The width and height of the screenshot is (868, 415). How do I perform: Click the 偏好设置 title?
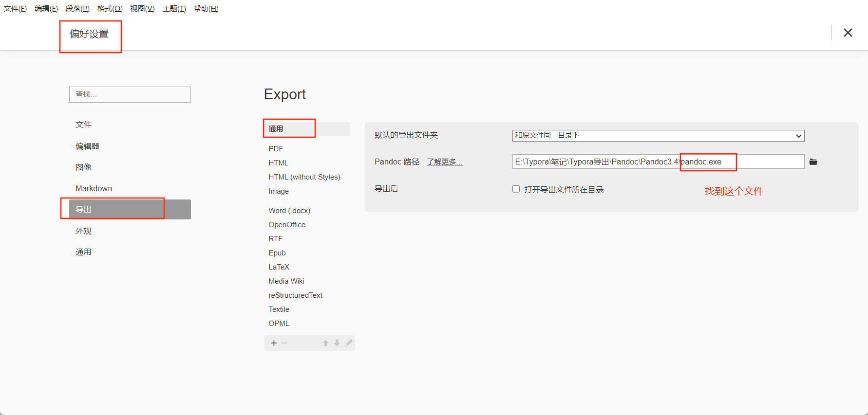click(x=89, y=34)
